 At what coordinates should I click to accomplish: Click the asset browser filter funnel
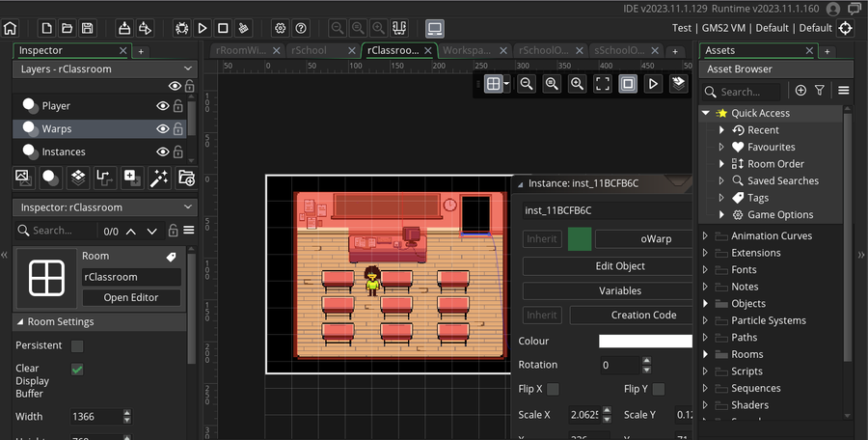click(x=820, y=91)
